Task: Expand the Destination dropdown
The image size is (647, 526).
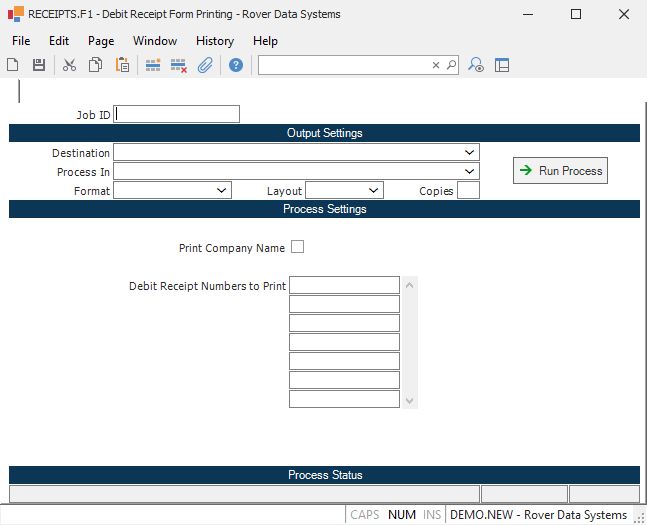Action: 470,153
